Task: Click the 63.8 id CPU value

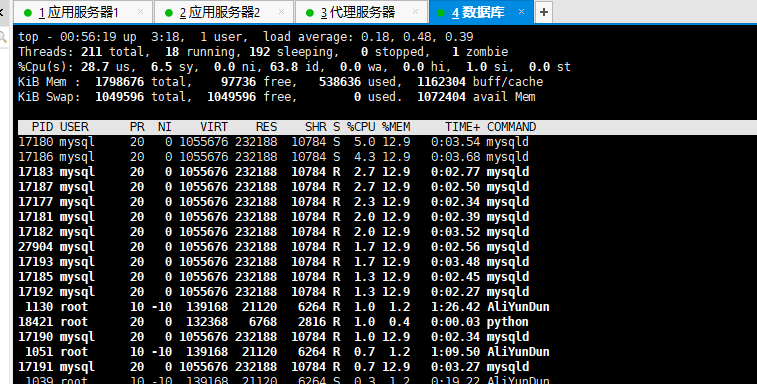Action: pos(284,67)
